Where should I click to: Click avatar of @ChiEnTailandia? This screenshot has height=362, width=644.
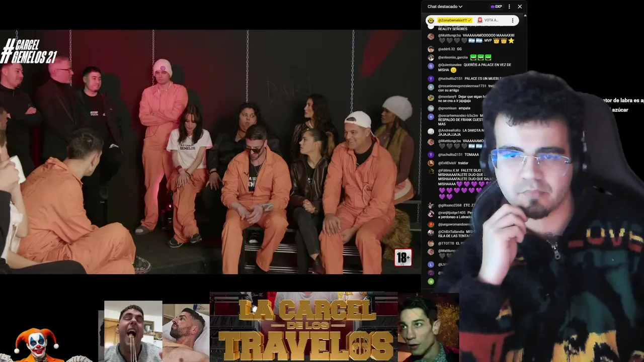[431, 233]
